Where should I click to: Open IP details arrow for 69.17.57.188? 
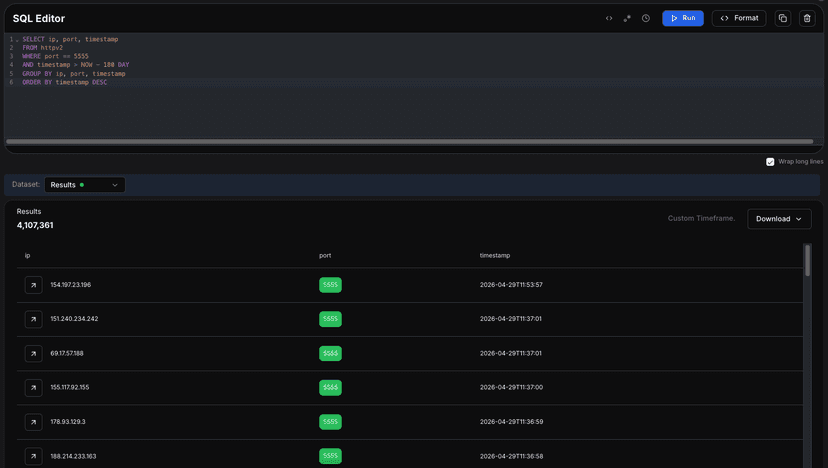33,353
